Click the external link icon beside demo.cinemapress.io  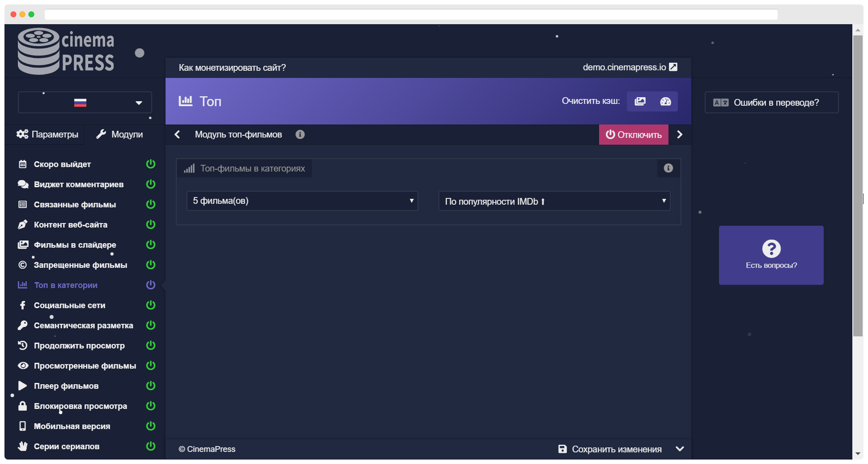673,67
